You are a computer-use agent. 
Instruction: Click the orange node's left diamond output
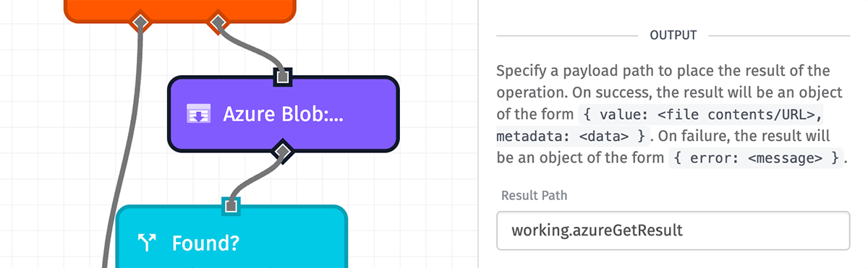pyautogui.click(x=140, y=22)
